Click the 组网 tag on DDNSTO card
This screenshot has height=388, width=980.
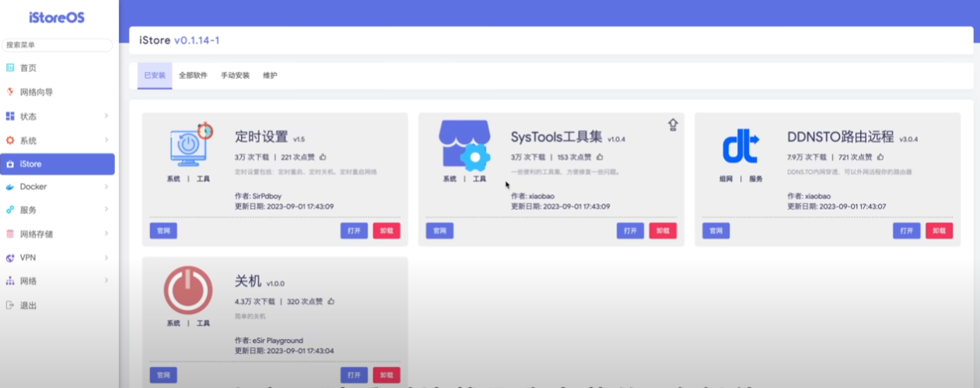726,178
